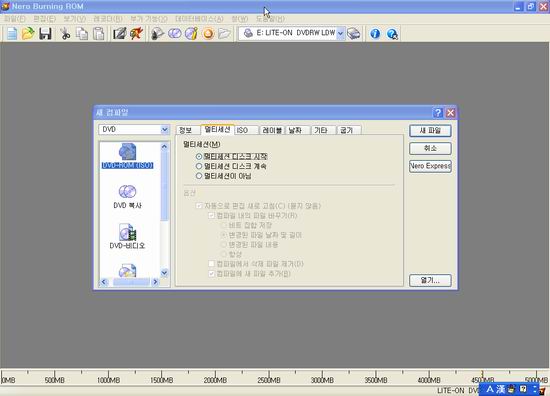
Task: Click the orange Erase disc icon
Action: click(x=208, y=34)
